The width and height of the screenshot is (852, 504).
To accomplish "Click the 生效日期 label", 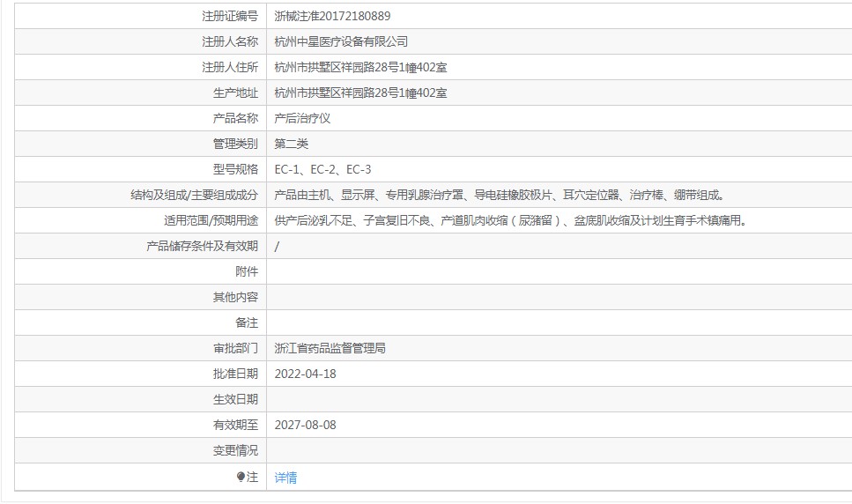I will click(235, 399).
